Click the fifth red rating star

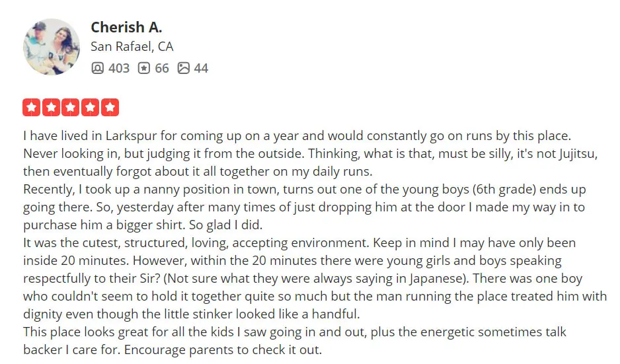coord(110,107)
